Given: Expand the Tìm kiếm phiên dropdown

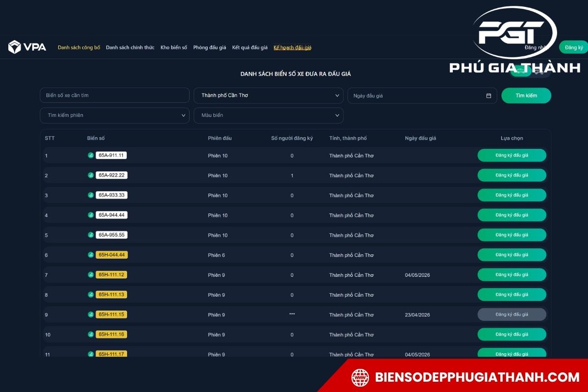Looking at the screenshot, I should tap(115, 116).
